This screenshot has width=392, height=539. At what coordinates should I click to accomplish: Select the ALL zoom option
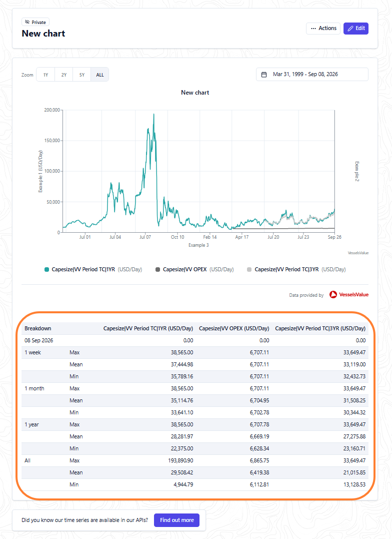100,75
